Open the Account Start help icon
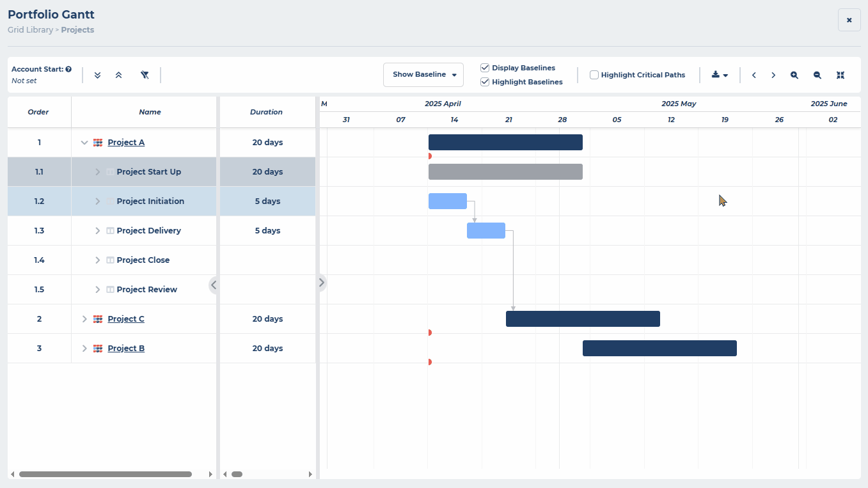868x488 pixels. click(67, 68)
